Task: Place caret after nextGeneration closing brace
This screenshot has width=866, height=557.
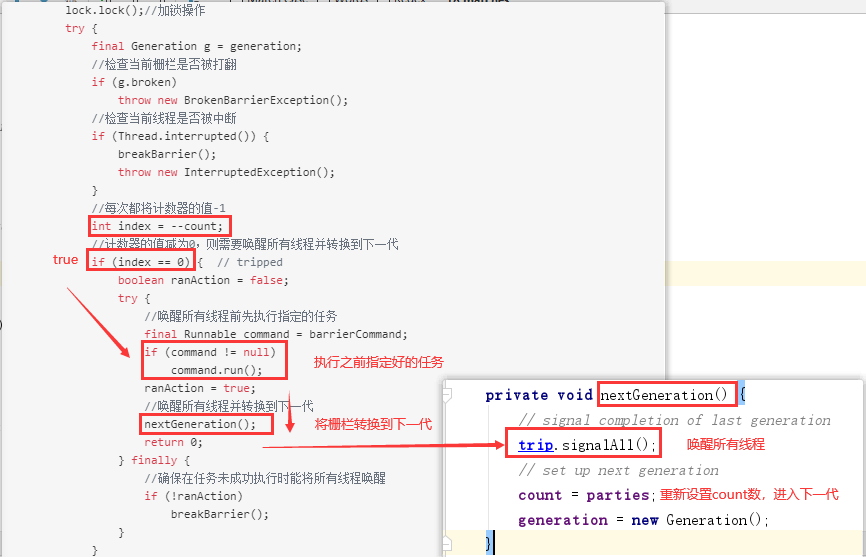Action: [x=493, y=543]
